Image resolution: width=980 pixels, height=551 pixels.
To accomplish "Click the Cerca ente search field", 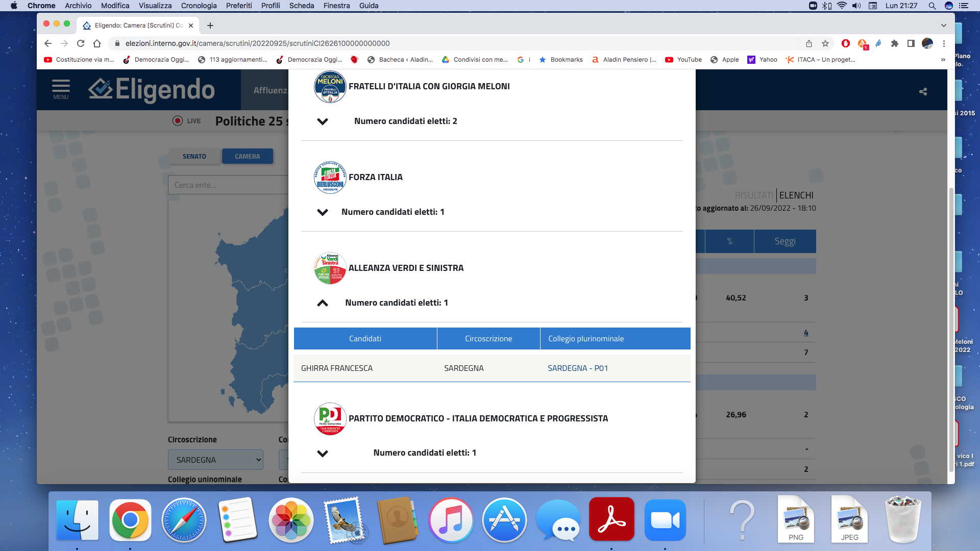I will click(228, 185).
